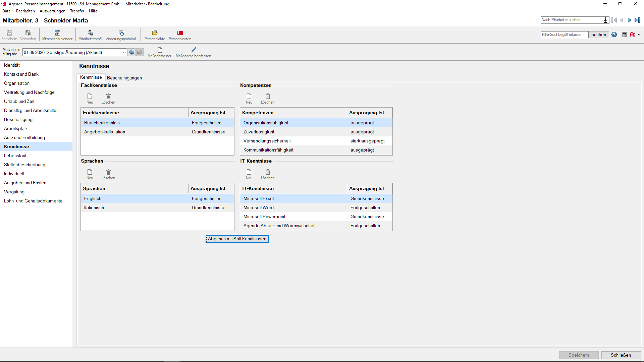The image size is (644, 362).
Task: Go to previous Maßnahme with blue left arrow
Action: tap(132, 52)
